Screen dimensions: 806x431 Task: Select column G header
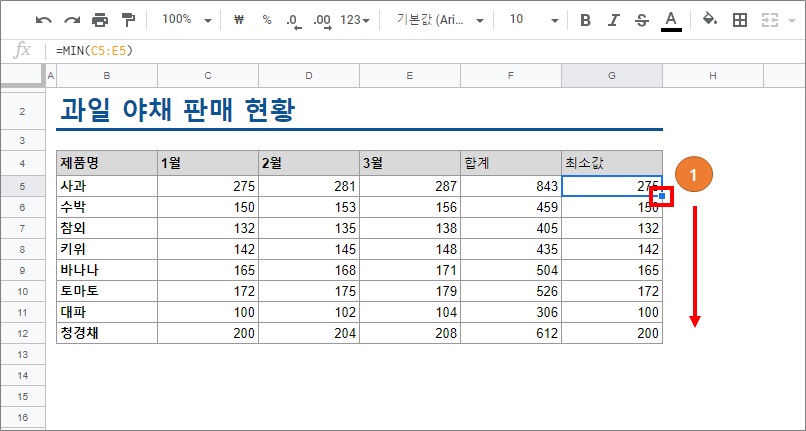(x=612, y=76)
